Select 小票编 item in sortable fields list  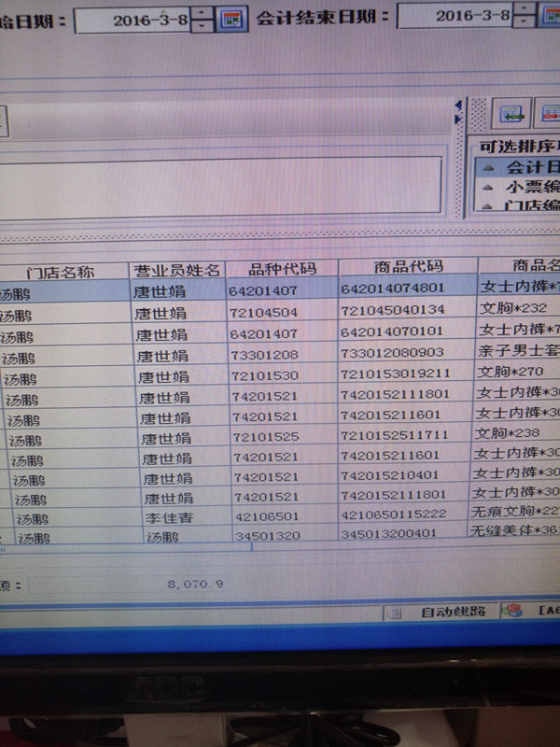click(x=527, y=187)
